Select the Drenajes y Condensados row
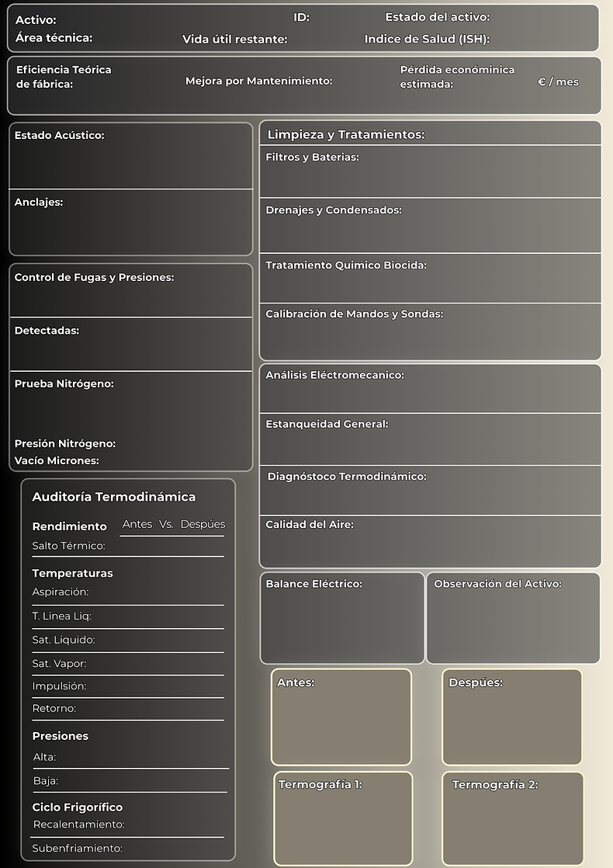Image resolution: width=613 pixels, height=868 pixels. (x=431, y=225)
